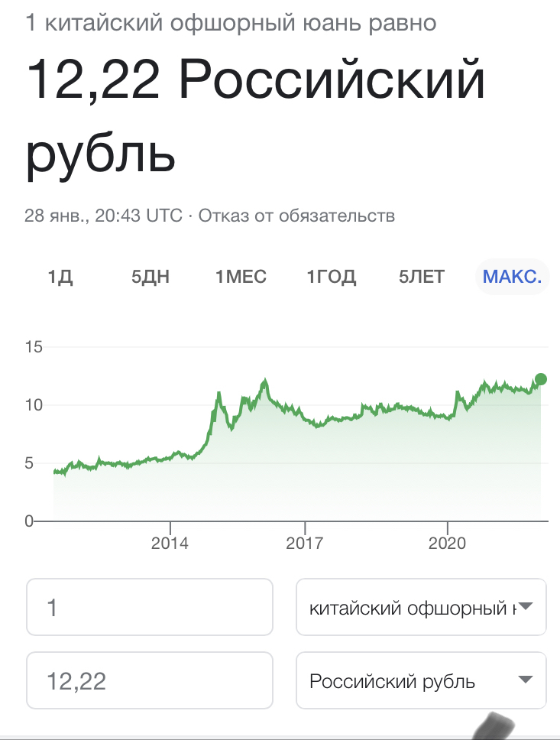Image resolution: width=560 pixels, height=740 pixels.
Task: Switch to the 1ГОД range
Action: (x=332, y=277)
